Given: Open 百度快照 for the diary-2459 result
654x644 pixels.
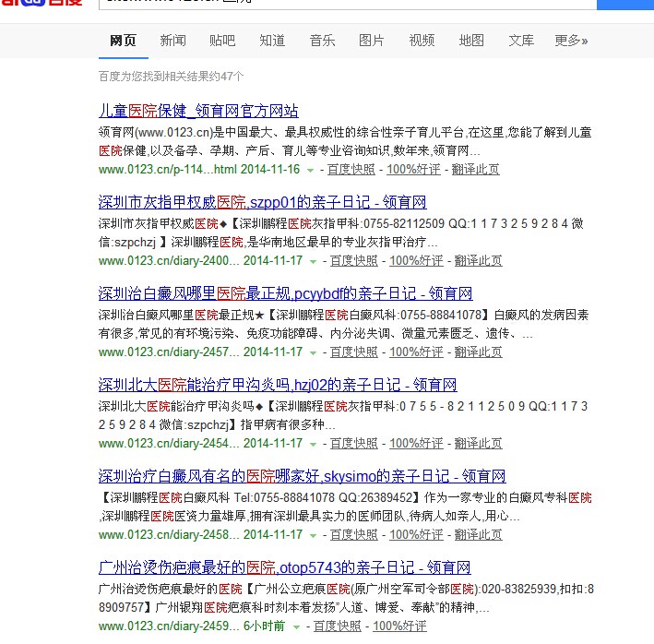Looking at the screenshot, I should (338, 626).
